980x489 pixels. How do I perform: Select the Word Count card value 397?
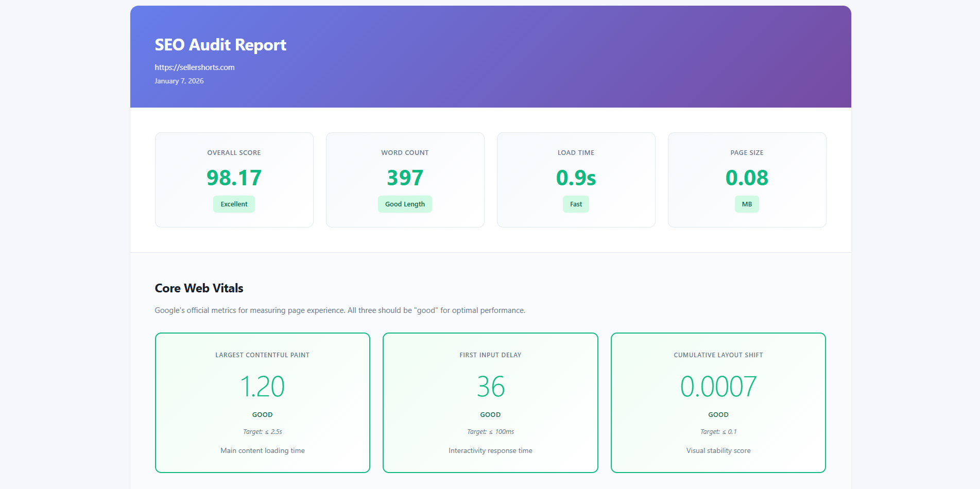point(405,178)
